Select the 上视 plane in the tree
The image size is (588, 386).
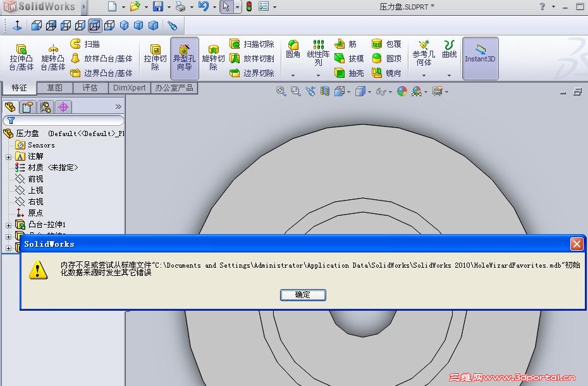(29, 190)
